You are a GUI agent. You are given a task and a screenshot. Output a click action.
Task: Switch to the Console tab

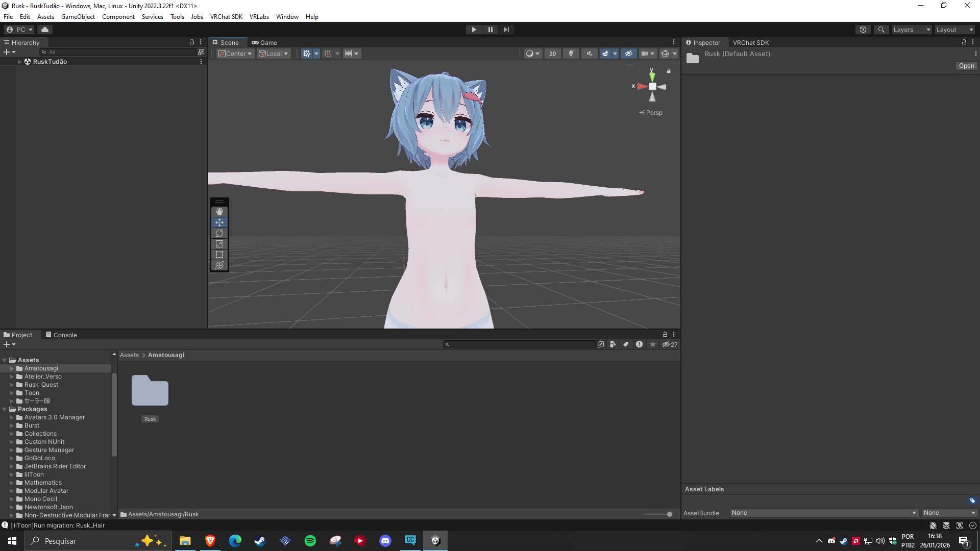coord(61,335)
